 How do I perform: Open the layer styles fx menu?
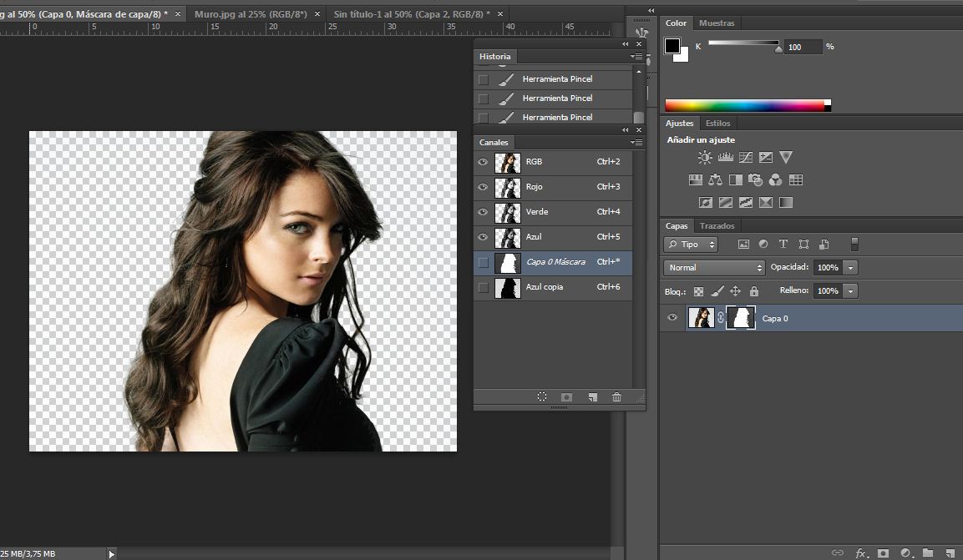pyautogui.click(x=860, y=553)
